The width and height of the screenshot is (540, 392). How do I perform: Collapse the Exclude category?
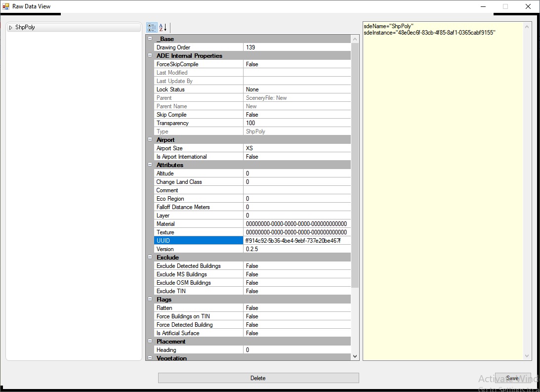click(x=150, y=257)
